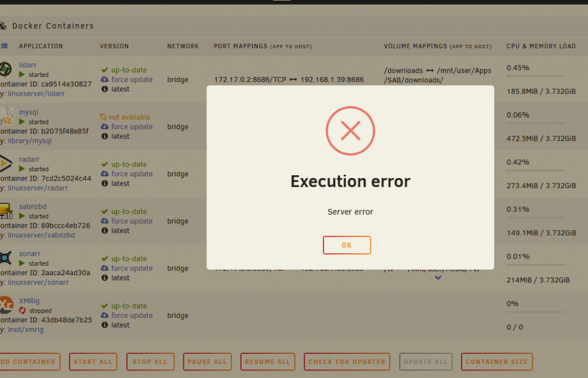Click the Docker Containers section title
588x378 pixels.
(x=53, y=26)
